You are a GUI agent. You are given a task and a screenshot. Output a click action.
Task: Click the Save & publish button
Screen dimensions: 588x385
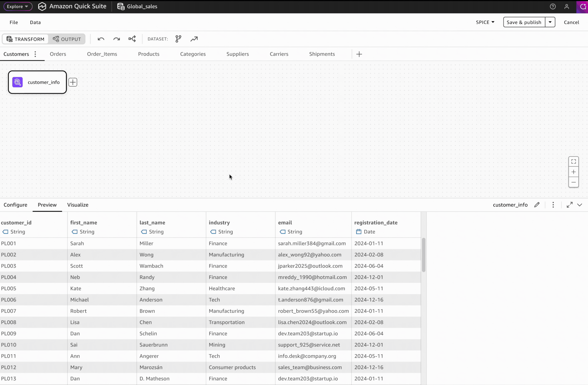pos(524,22)
